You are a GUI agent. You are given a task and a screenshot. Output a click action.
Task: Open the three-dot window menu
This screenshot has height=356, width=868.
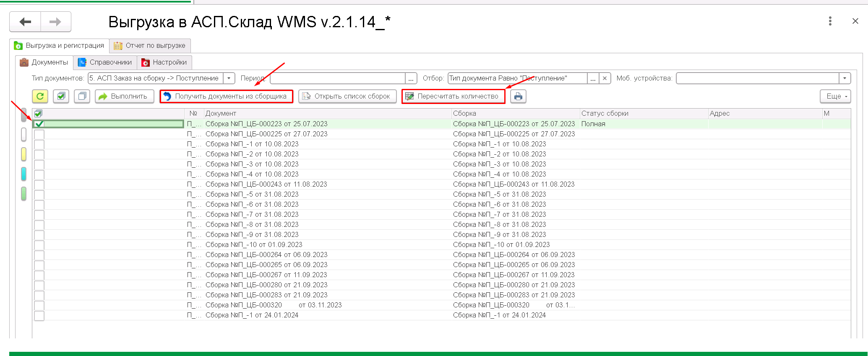click(x=830, y=21)
